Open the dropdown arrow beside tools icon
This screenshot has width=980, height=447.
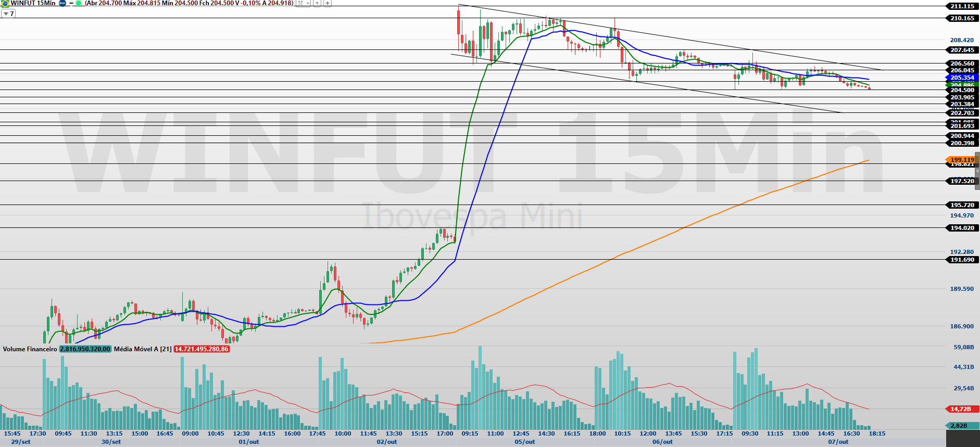tap(308, 3)
